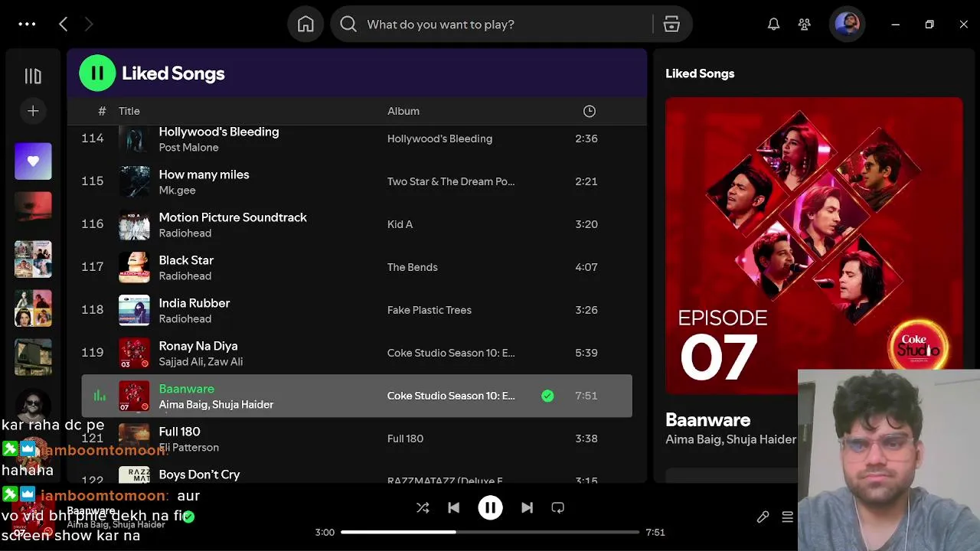980x551 pixels.
Task: Click the 2:36 duration of Hollywood's Bleeding
Action: pos(586,139)
